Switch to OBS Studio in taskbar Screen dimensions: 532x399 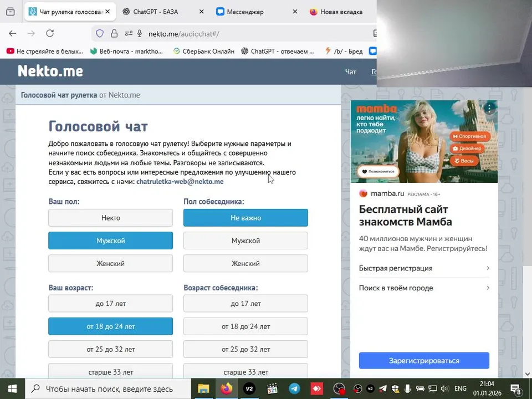coord(339,389)
